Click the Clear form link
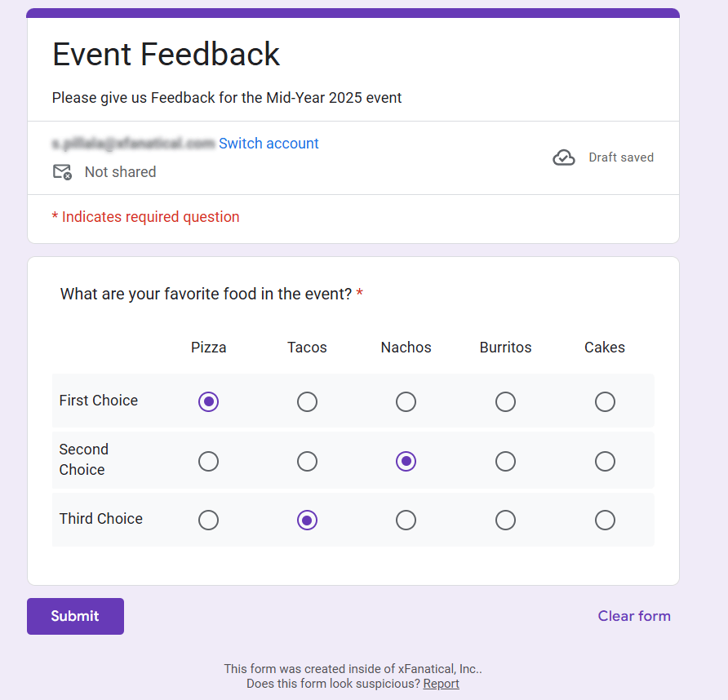 coord(634,616)
